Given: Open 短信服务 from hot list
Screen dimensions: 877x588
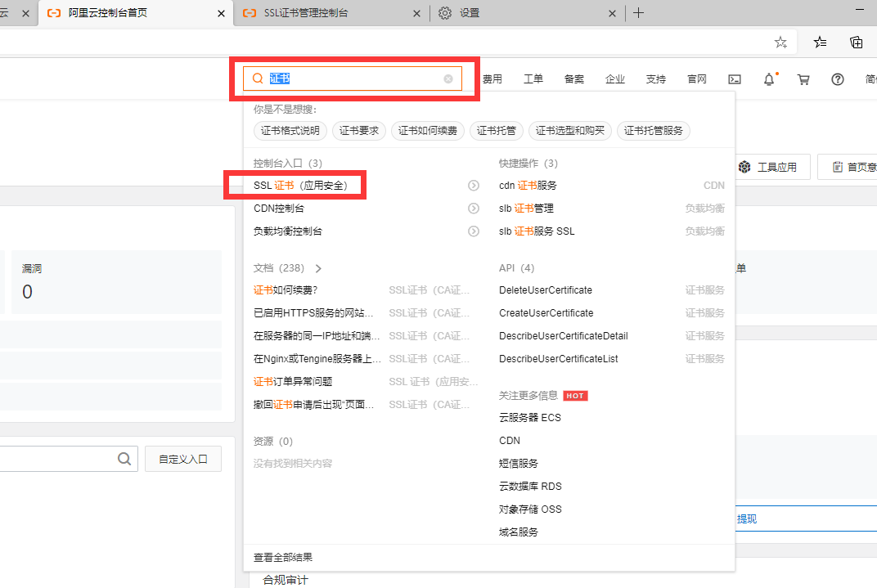Looking at the screenshot, I should tap(519, 464).
